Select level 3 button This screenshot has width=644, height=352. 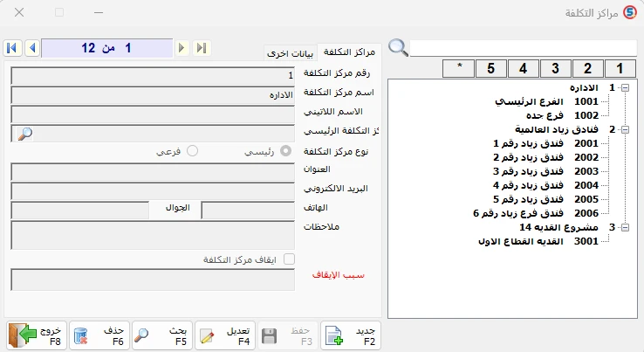click(555, 68)
